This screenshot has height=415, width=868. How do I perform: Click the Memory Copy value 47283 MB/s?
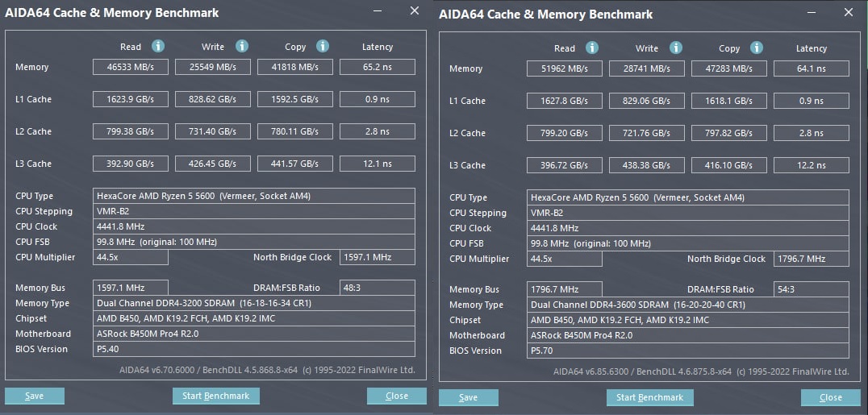point(728,69)
